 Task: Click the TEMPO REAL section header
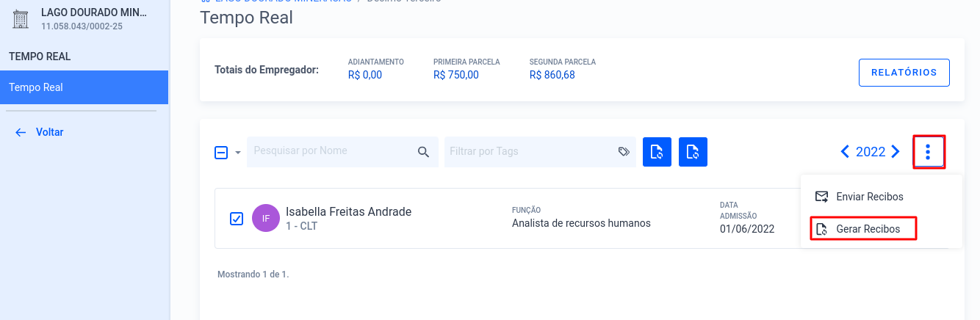[40, 57]
